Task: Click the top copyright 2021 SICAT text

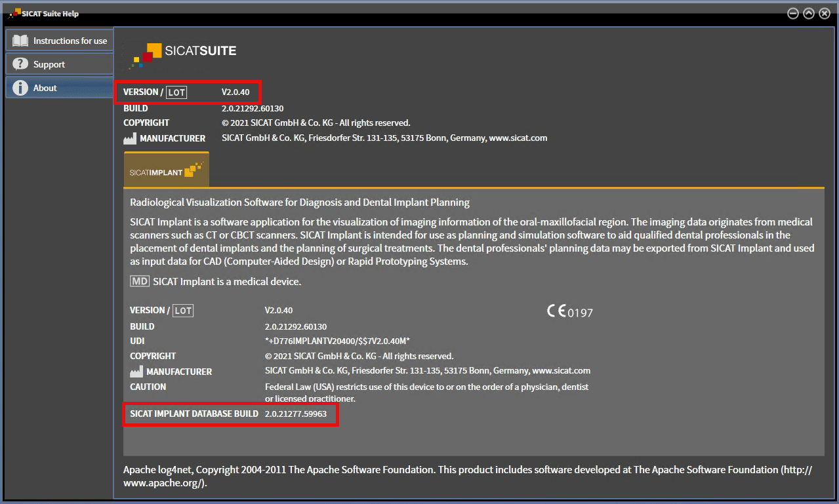Action: (x=316, y=123)
